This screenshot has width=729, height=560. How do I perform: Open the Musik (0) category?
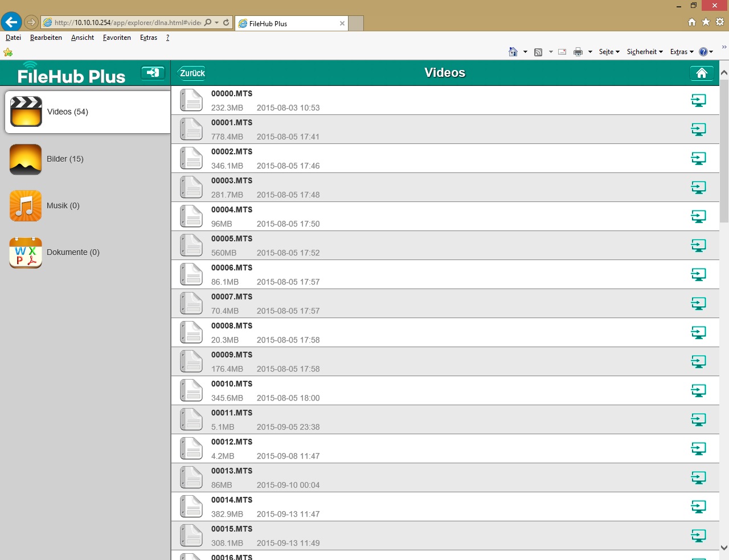[63, 205]
